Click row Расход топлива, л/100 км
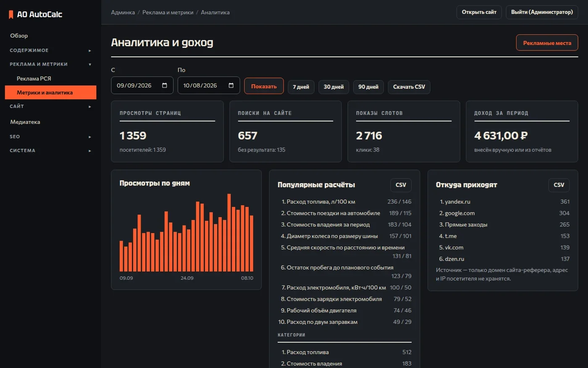The height and width of the screenshot is (368, 588). click(344, 202)
